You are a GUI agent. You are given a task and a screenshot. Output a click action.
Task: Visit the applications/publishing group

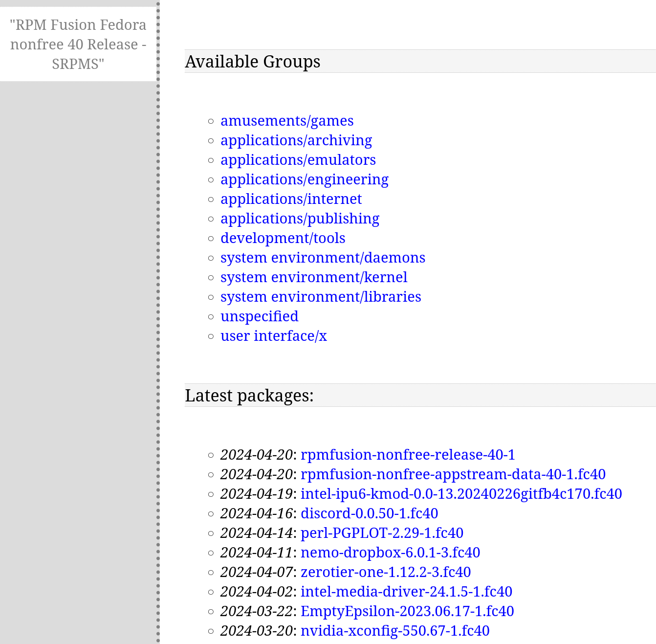pos(300,219)
